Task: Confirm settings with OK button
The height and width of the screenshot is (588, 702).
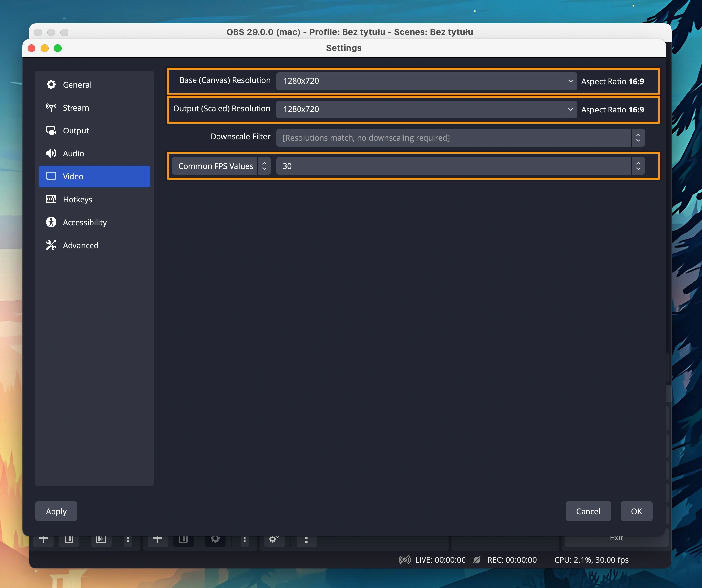Action: coord(636,511)
